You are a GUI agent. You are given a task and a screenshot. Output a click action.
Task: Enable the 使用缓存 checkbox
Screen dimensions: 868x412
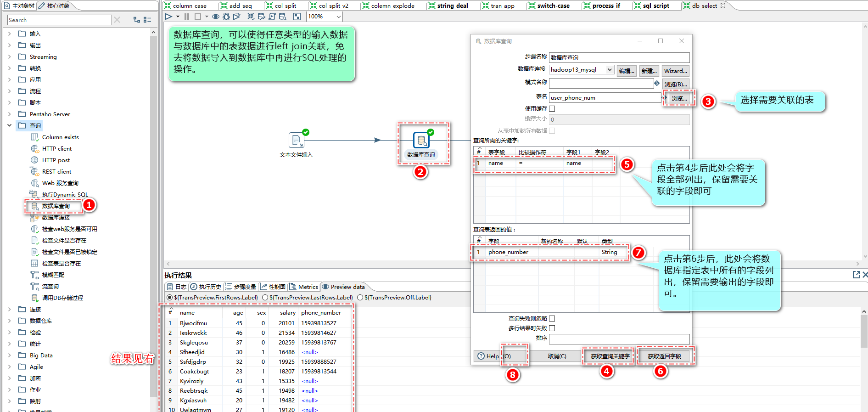[x=552, y=108]
